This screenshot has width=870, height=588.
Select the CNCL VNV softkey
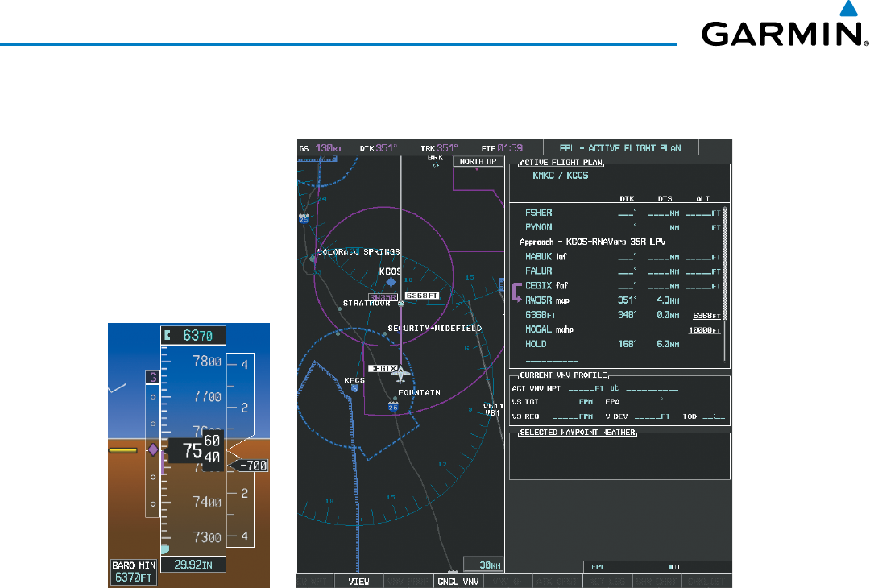(x=458, y=582)
